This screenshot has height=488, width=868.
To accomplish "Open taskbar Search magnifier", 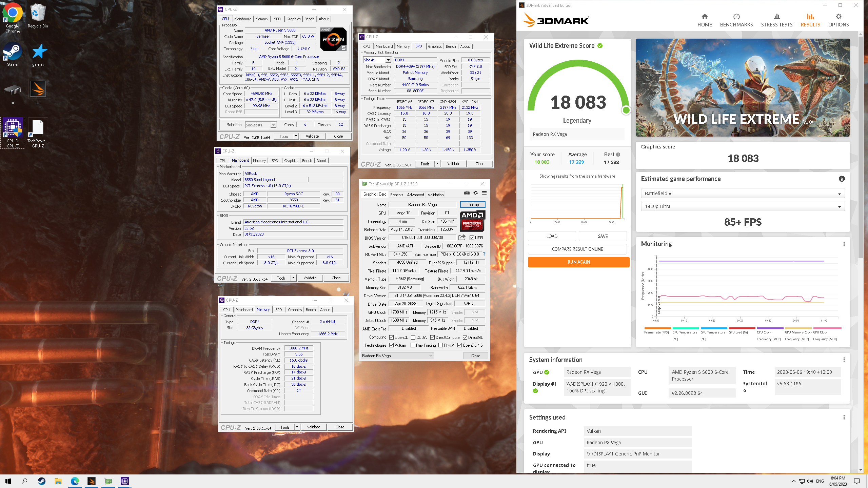I will (x=24, y=481).
